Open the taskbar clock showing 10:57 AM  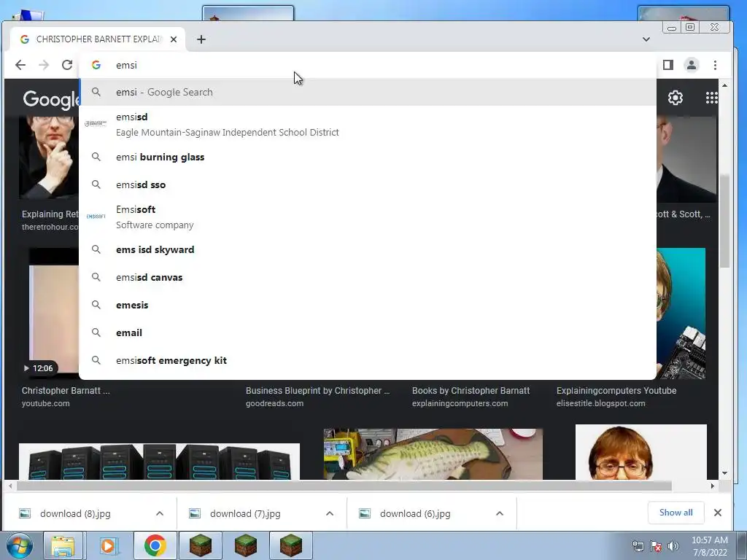[709, 546]
